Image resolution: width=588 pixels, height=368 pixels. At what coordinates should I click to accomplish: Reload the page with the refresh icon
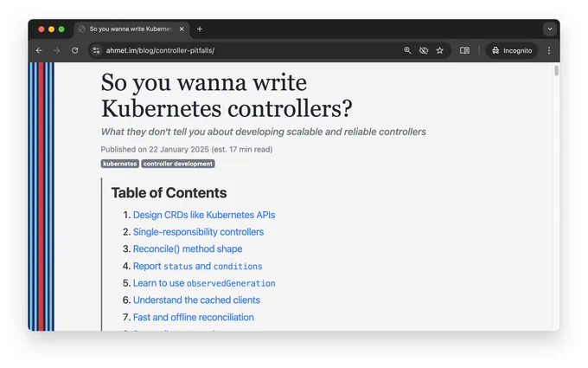click(75, 50)
